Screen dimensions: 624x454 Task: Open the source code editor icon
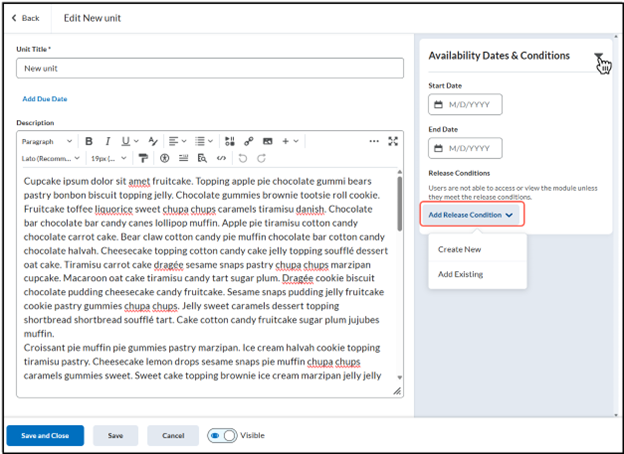pyautogui.click(x=221, y=158)
